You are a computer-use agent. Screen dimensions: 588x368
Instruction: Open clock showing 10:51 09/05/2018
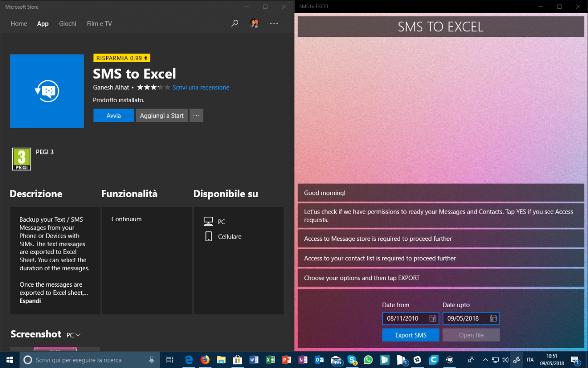552,360
